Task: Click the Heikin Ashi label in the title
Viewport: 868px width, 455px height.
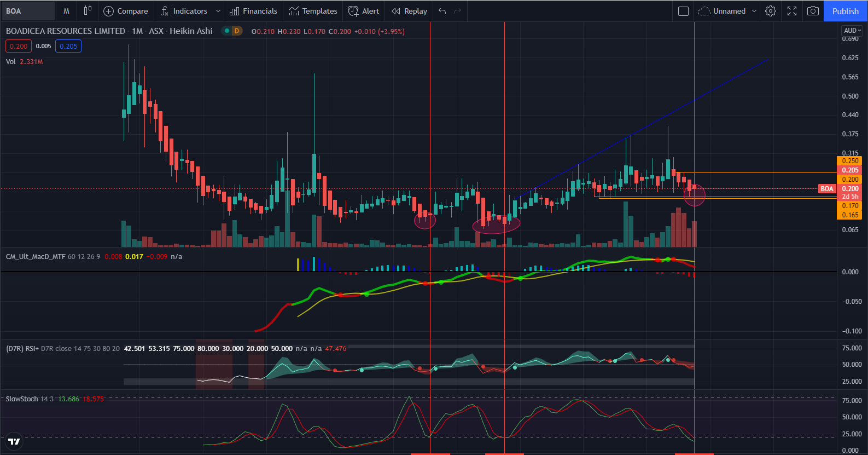Action: coord(191,31)
